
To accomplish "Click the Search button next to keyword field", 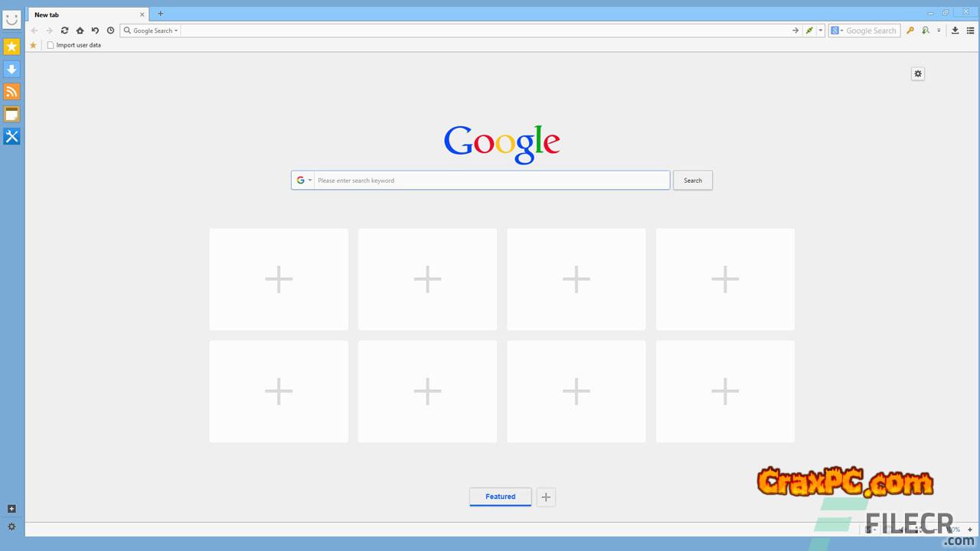I will (x=693, y=181).
